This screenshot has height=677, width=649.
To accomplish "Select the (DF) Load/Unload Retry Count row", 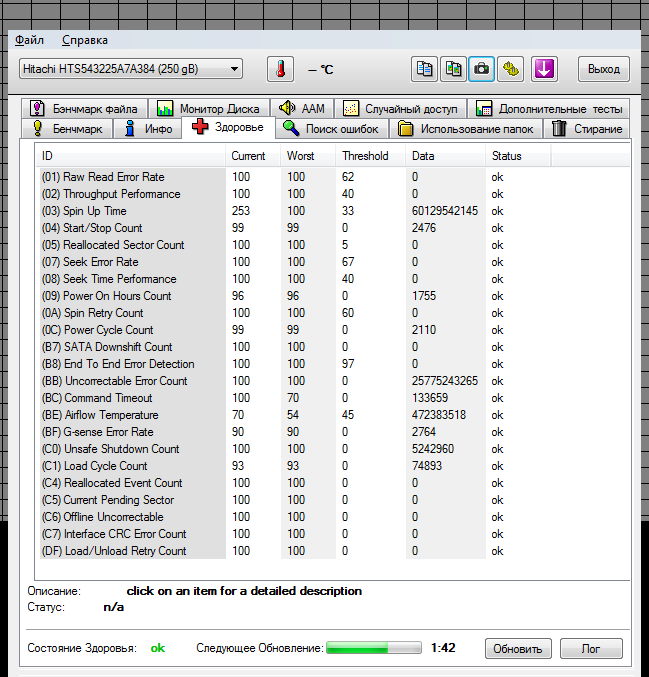I will pos(294,551).
